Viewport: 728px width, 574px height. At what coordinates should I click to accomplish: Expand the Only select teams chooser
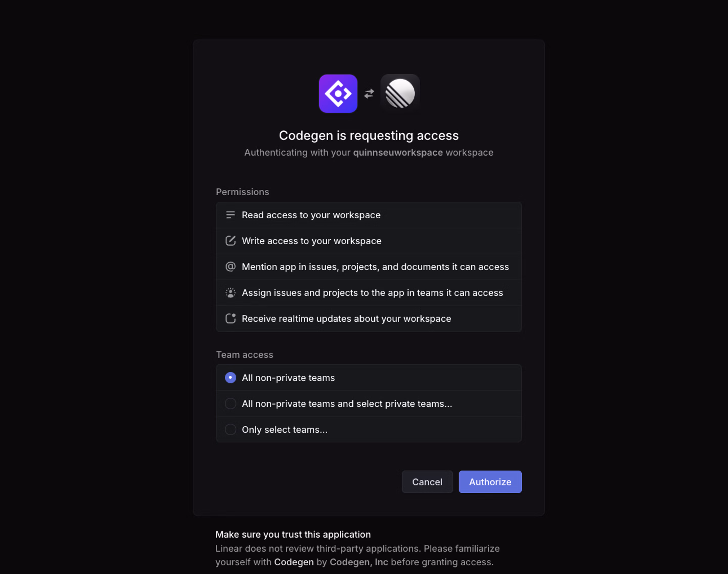click(x=284, y=429)
